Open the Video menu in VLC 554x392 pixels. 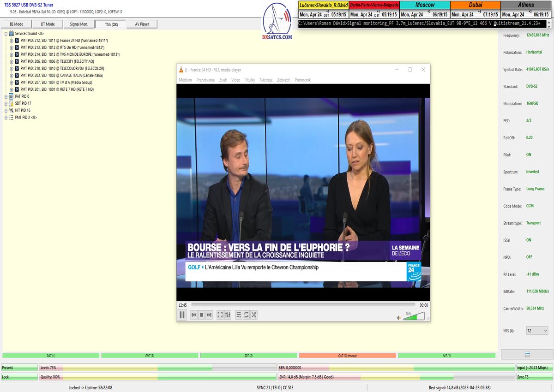(x=235, y=80)
